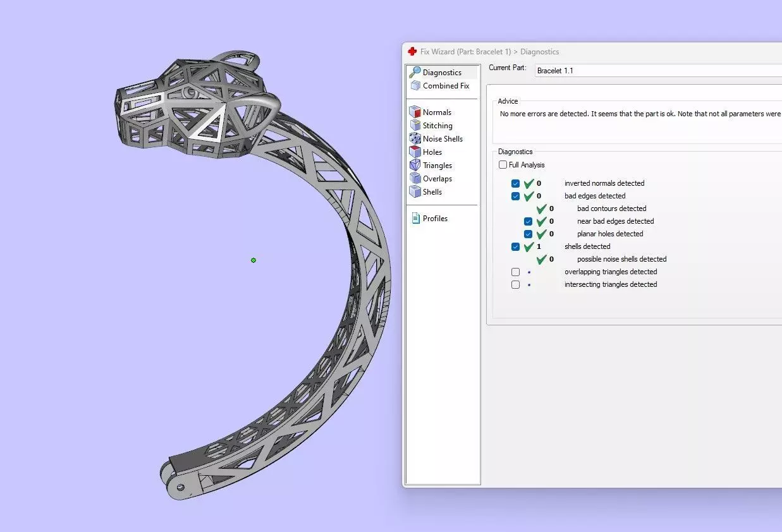Open the Overlaps page
The height and width of the screenshot is (532, 782).
[437, 179]
